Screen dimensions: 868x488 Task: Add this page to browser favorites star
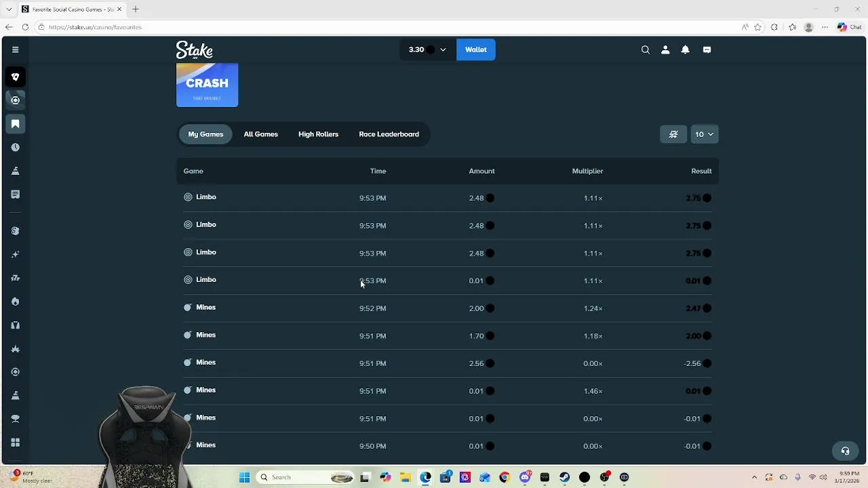tap(757, 27)
